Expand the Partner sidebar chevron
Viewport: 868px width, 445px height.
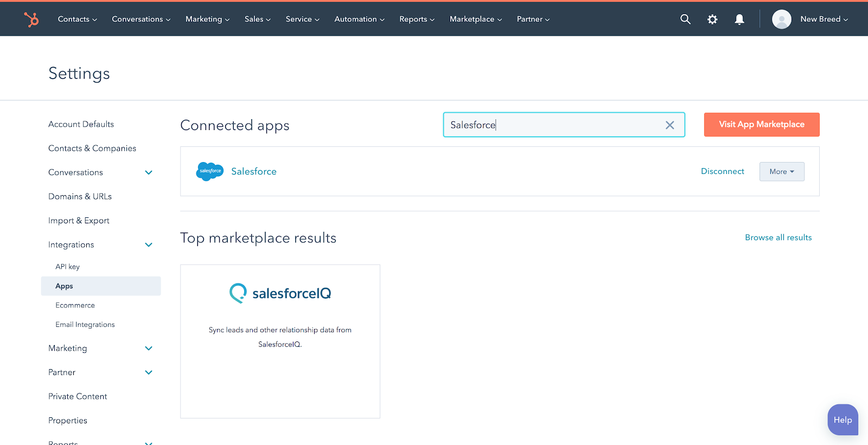click(x=149, y=372)
